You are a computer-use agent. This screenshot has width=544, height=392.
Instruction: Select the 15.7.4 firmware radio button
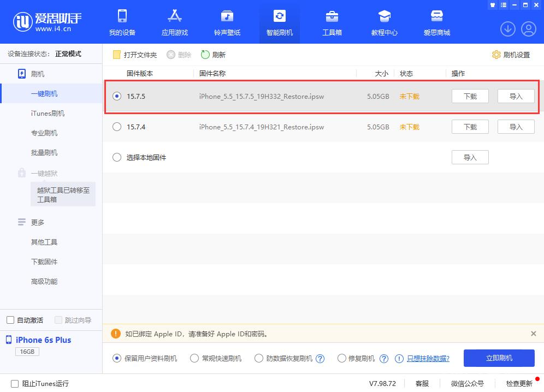[116, 127]
